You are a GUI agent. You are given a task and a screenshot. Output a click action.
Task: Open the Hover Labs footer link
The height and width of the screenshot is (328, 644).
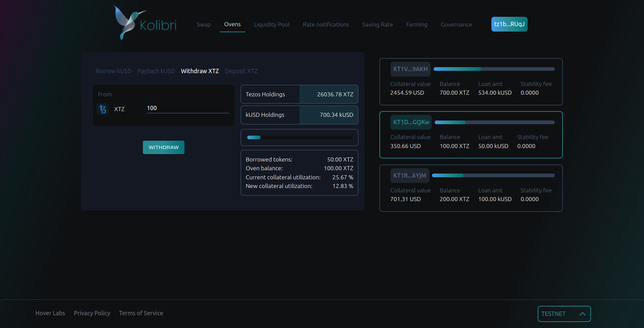pos(50,313)
